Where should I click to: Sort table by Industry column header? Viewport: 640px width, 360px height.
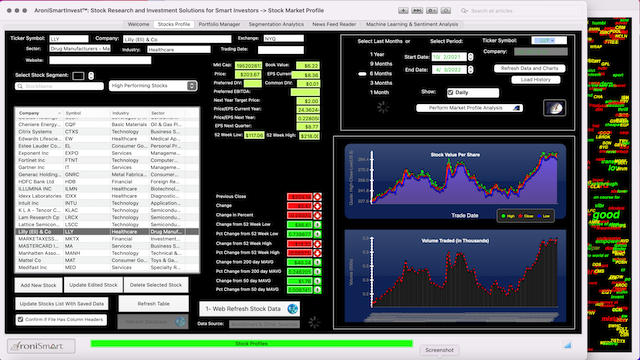point(129,113)
